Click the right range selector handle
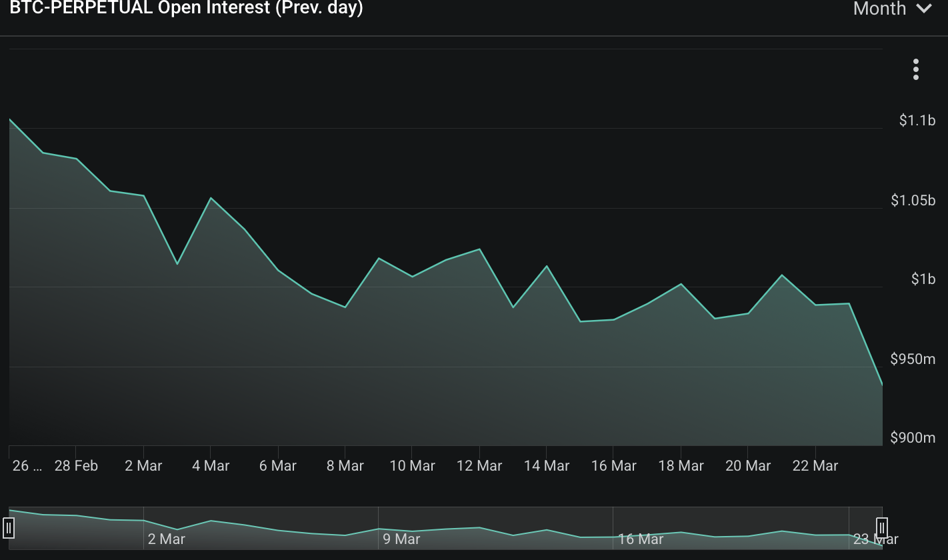948x560 pixels. click(x=881, y=528)
